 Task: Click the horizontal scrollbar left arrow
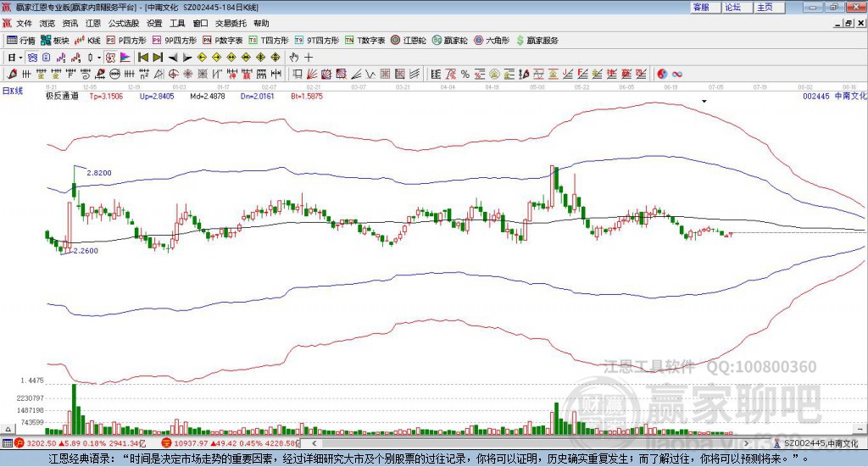314,443
